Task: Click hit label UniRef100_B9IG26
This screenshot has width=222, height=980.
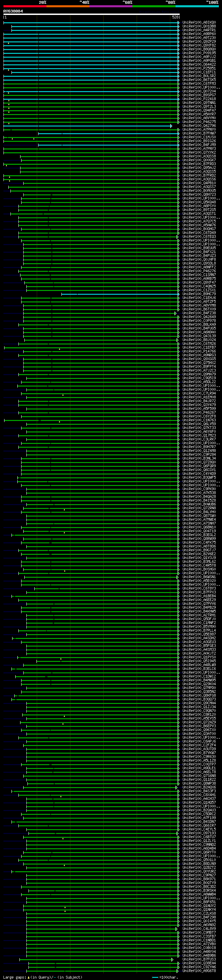Action: click(199, 141)
